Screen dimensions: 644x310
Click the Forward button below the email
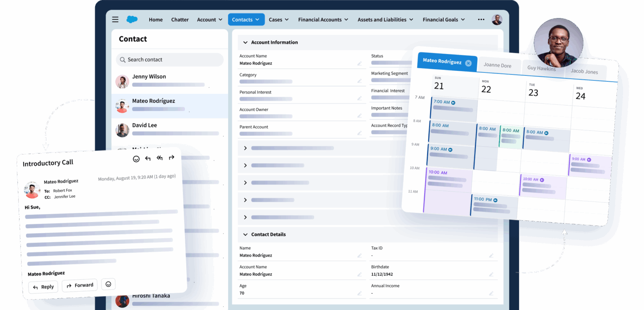[x=80, y=285]
